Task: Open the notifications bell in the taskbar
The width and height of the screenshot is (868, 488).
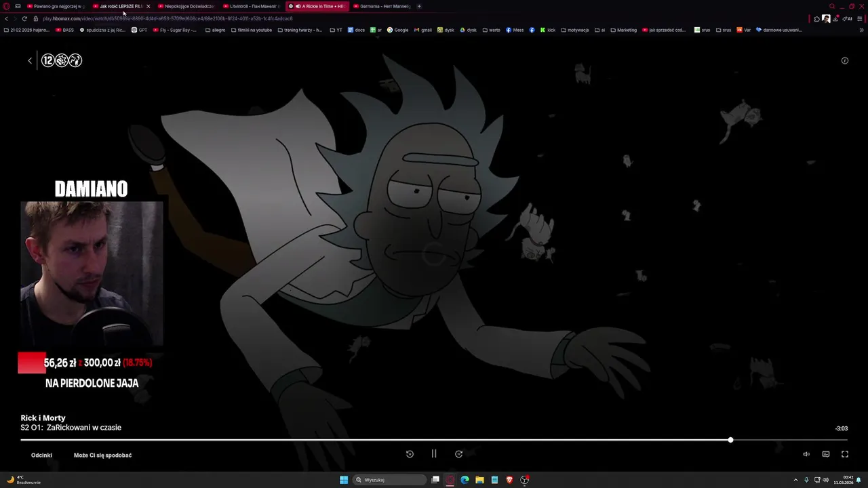Action: tap(859, 480)
